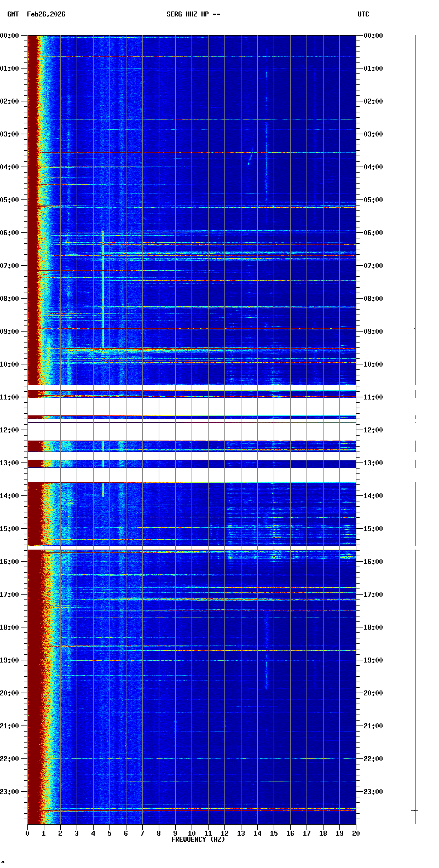Select the 10 Hz frequency tick label
439x868 pixels.
(192, 833)
